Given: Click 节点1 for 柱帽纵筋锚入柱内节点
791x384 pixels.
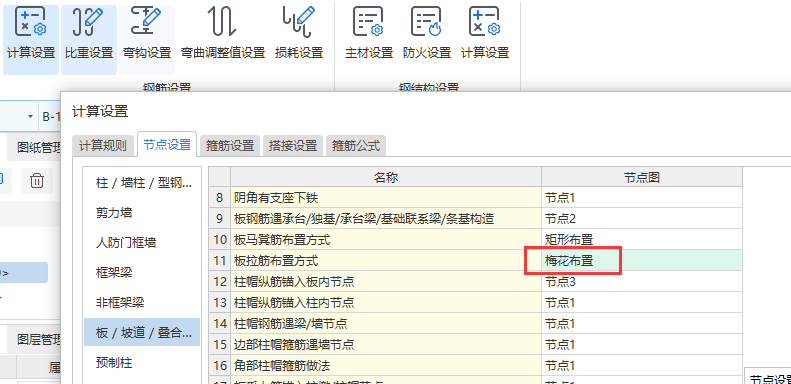Looking at the screenshot, I should point(642,302).
